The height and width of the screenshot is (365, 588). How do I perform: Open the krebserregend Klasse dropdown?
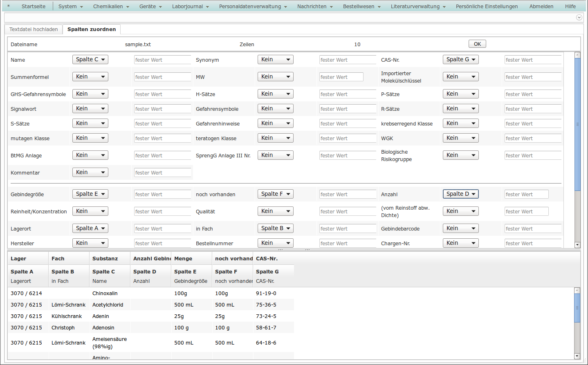tap(461, 123)
